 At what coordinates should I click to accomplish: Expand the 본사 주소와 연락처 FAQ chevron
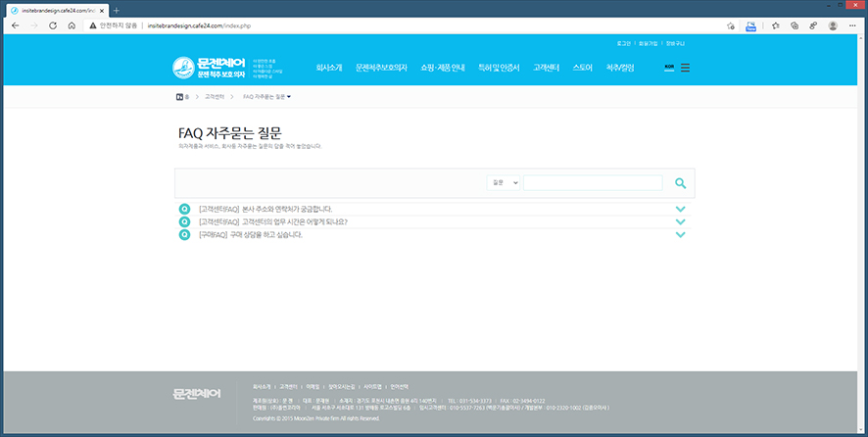681,209
